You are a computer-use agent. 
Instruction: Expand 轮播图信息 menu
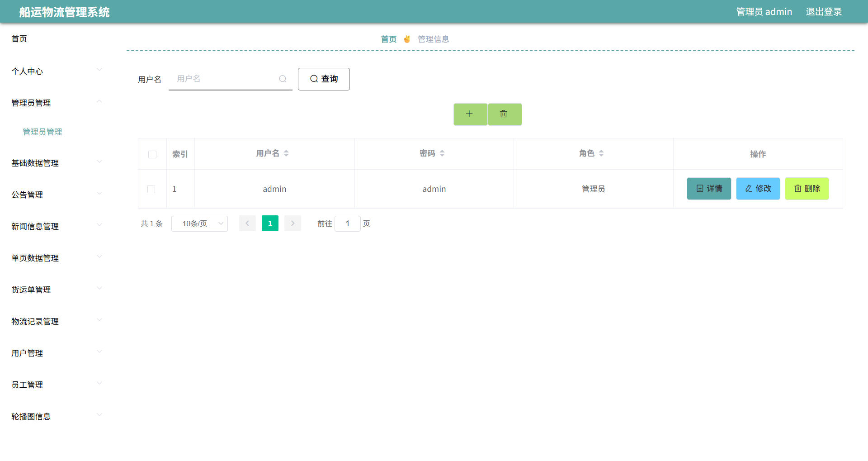(57, 416)
